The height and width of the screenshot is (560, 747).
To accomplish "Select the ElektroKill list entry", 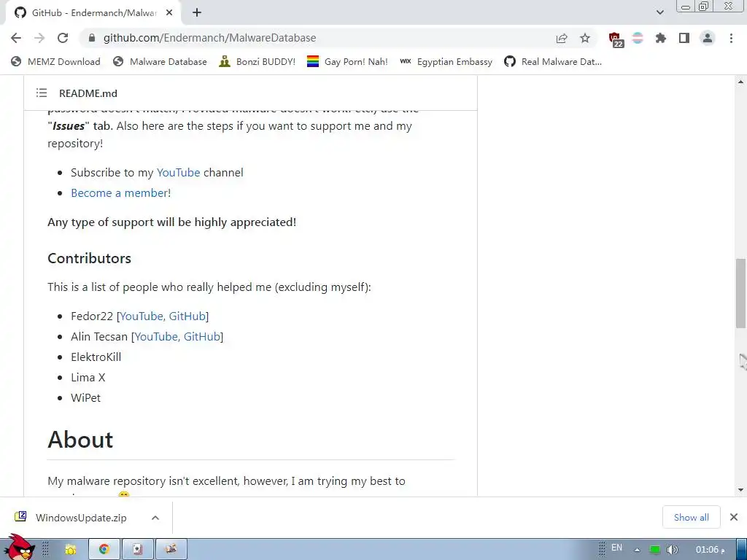I will coord(96,357).
